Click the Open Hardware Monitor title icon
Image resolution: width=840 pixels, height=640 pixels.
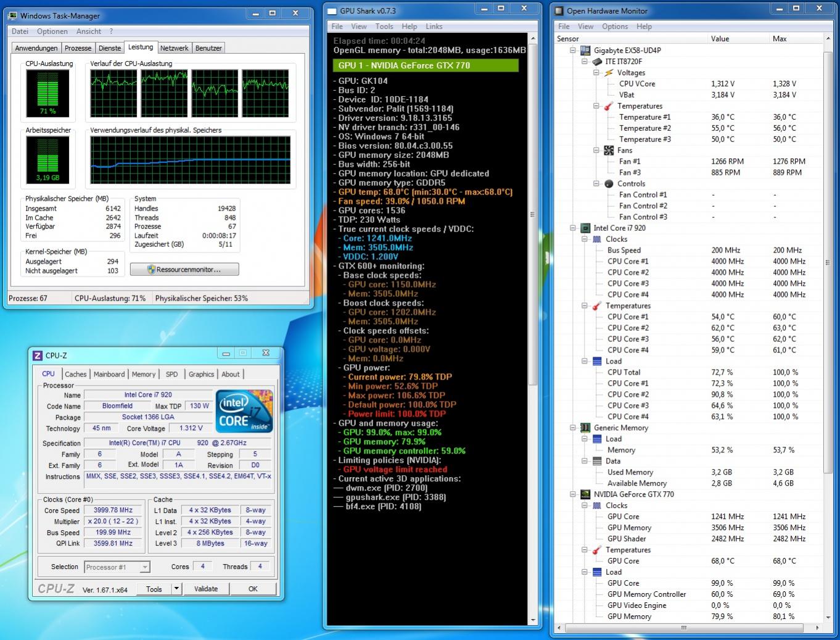[559, 11]
